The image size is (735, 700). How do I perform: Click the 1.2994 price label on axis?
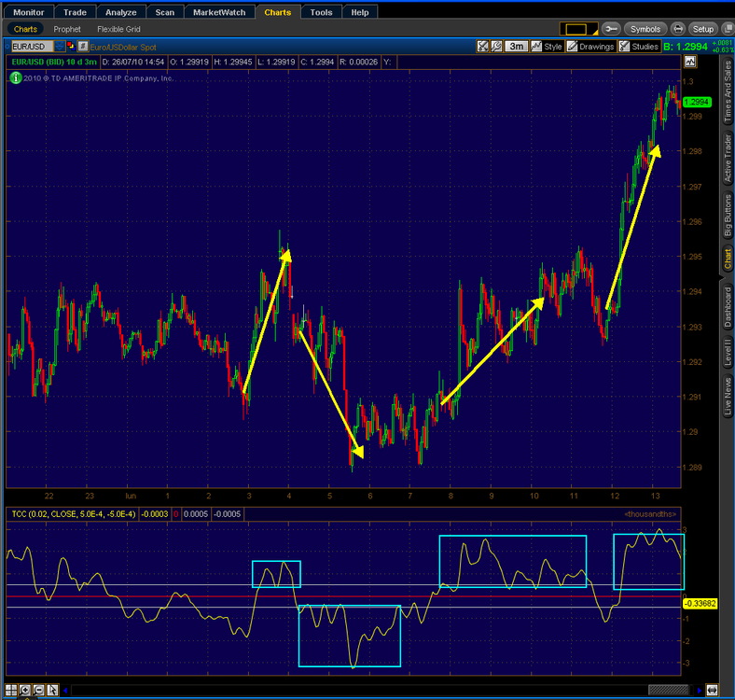pos(697,102)
